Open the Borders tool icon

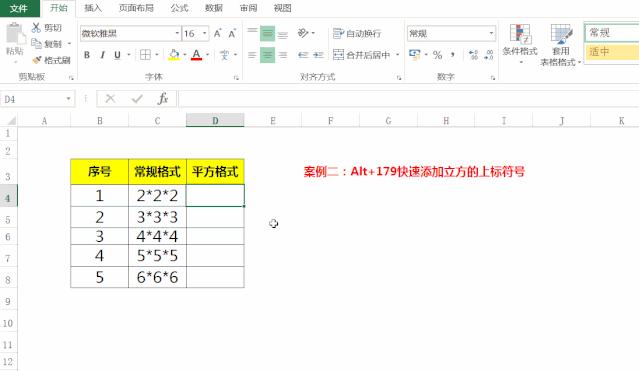pos(145,55)
